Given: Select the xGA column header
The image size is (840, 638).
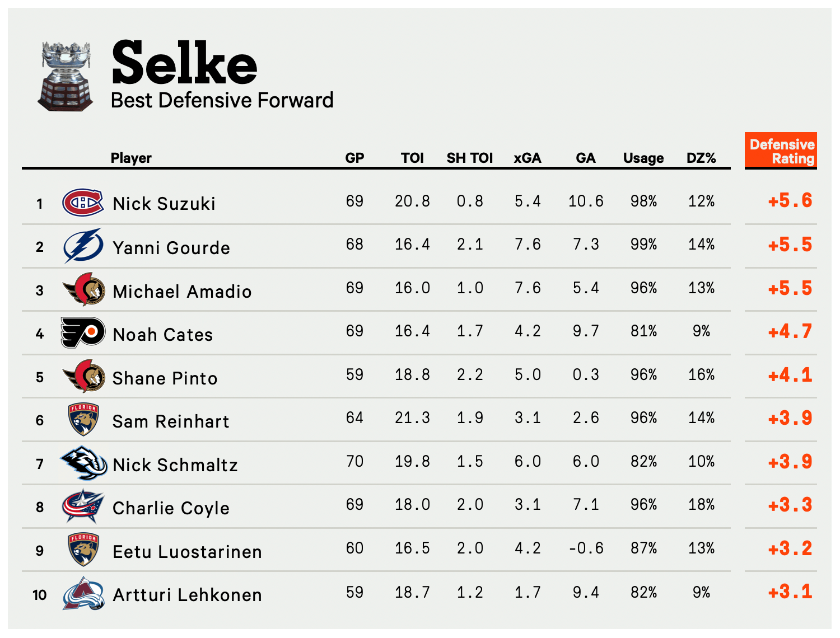Looking at the screenshot, I should click(528, 158).
